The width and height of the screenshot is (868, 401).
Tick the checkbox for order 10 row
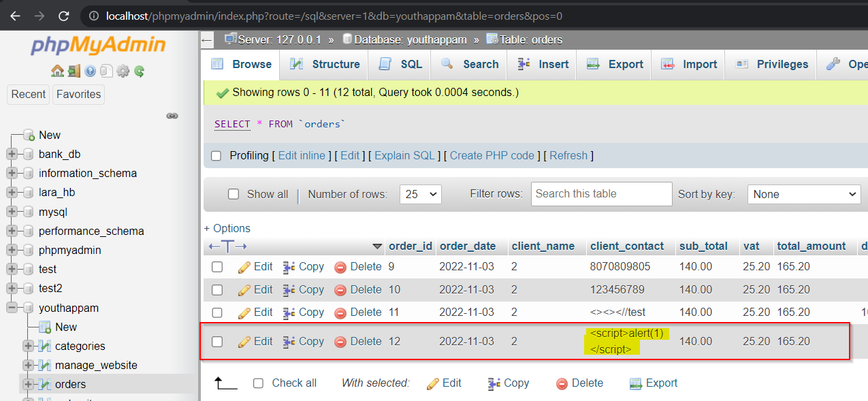[217, 289]
